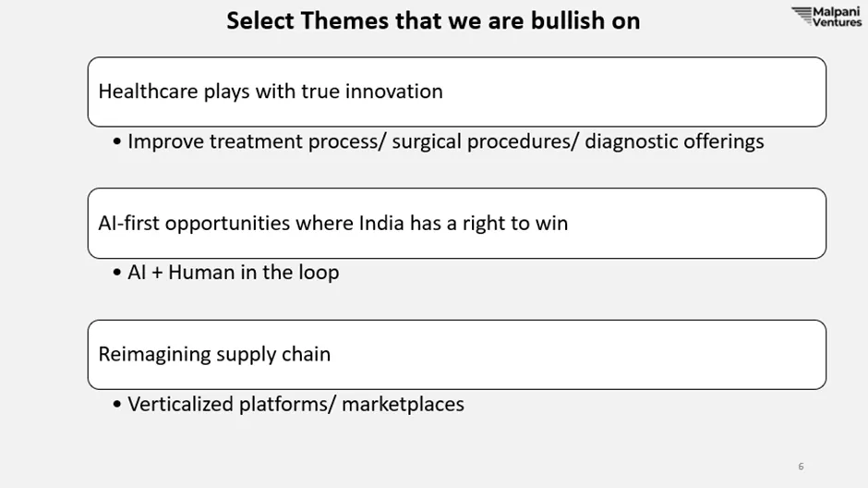Click the 'AI + Human in the loop' bullet text
Screen dimensions: 868x488
pos(233,273)
